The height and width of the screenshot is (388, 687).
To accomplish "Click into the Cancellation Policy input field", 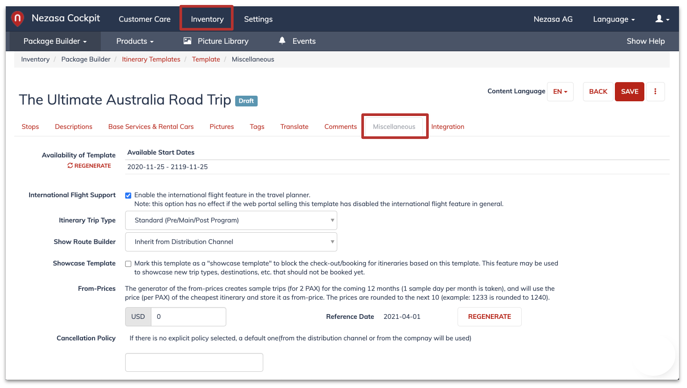I will click(x=194, y=362).
